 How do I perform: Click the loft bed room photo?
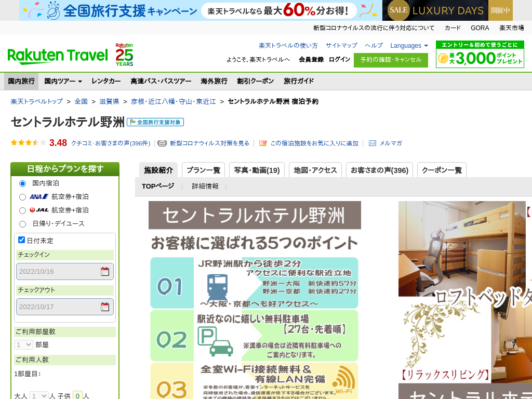point(462,249)
